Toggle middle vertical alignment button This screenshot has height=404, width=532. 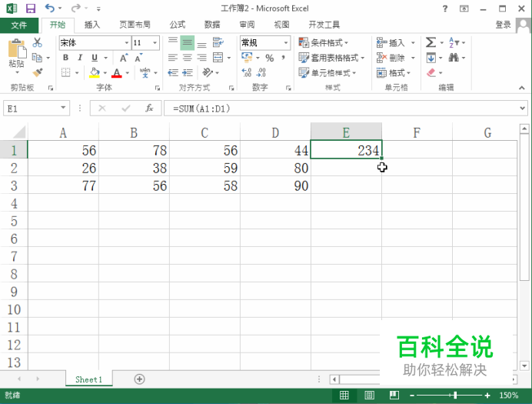click(x=188, y=43)
